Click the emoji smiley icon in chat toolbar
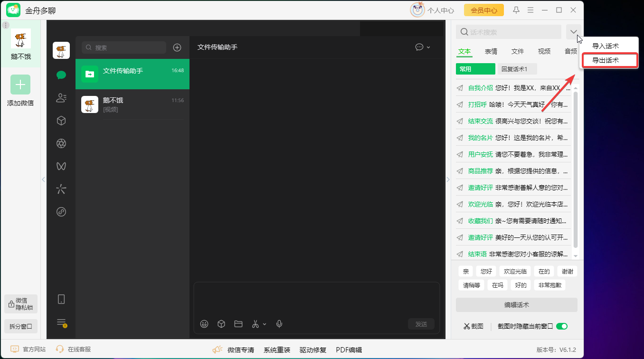The height and width of the screenshot is (359, 644). pyautogui.click(x=204, y=324)
